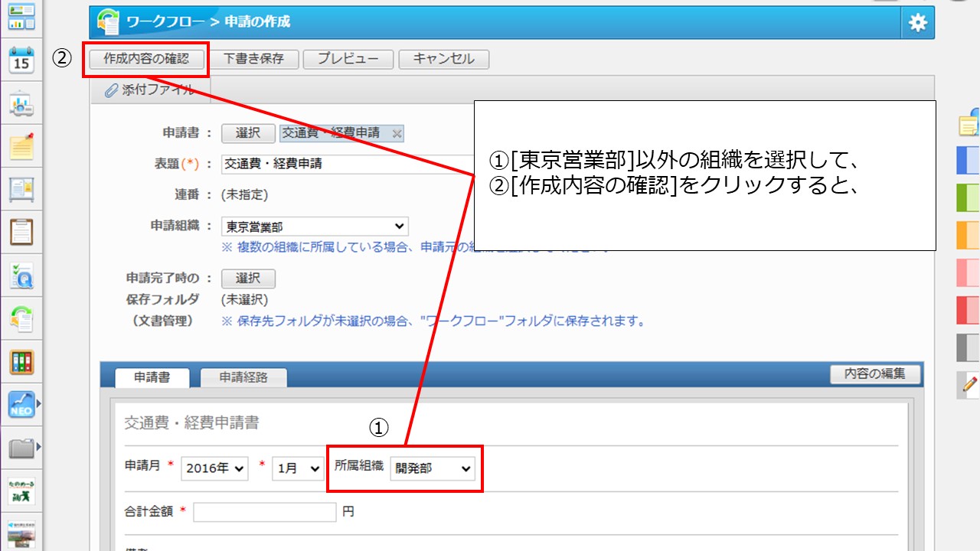Remove the selected 交通費・経費申請 form with X
Image resolution: width=980 pixels, height=551 pixels.
[x=397, y=133]
